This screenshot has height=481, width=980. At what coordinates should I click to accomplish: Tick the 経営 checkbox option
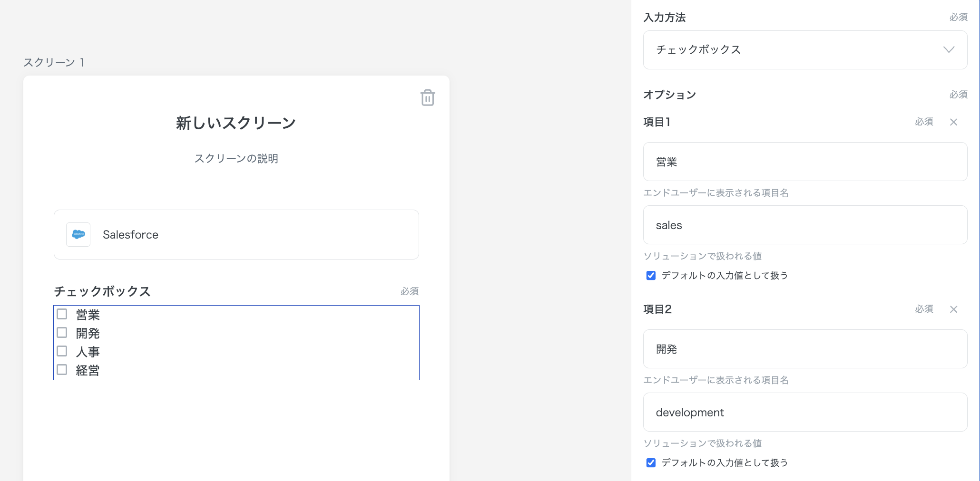click(x=62, y=370)
